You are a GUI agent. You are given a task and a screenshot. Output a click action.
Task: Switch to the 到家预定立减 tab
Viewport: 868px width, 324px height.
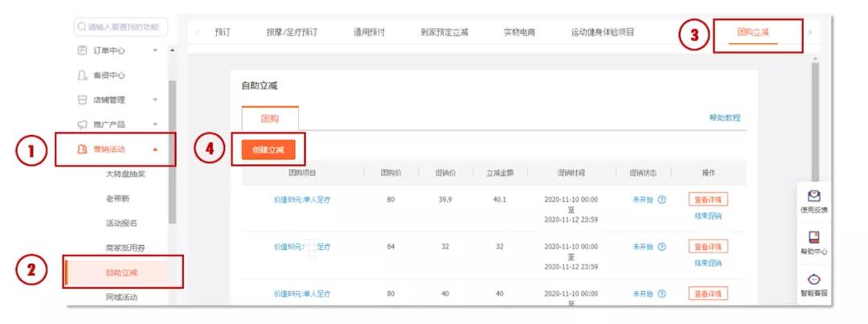click(444, 32)
